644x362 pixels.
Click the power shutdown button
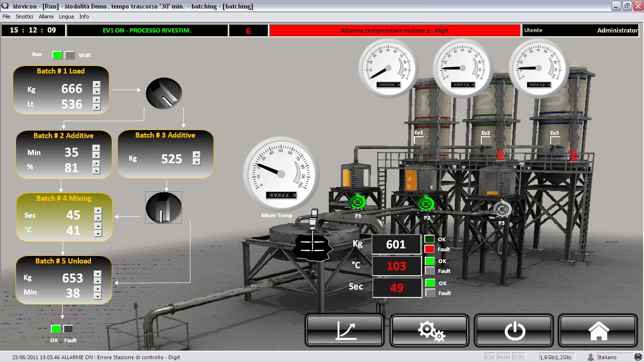[x=514, y=330]
